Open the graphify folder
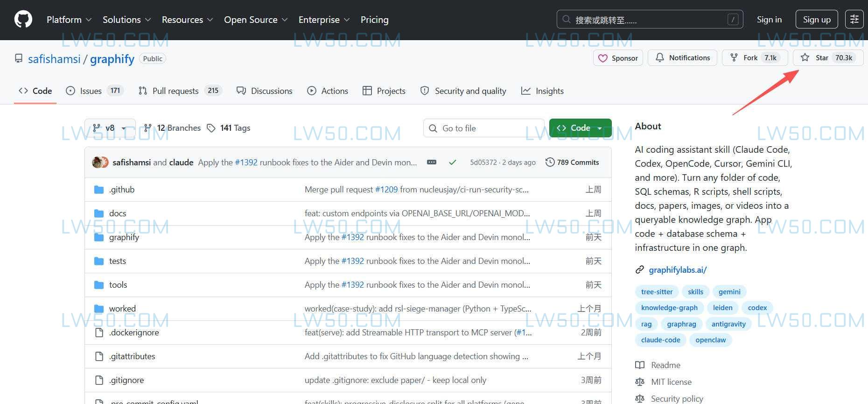Image resolution: width=868 pixels, height=404 pixels. point(124,237)
